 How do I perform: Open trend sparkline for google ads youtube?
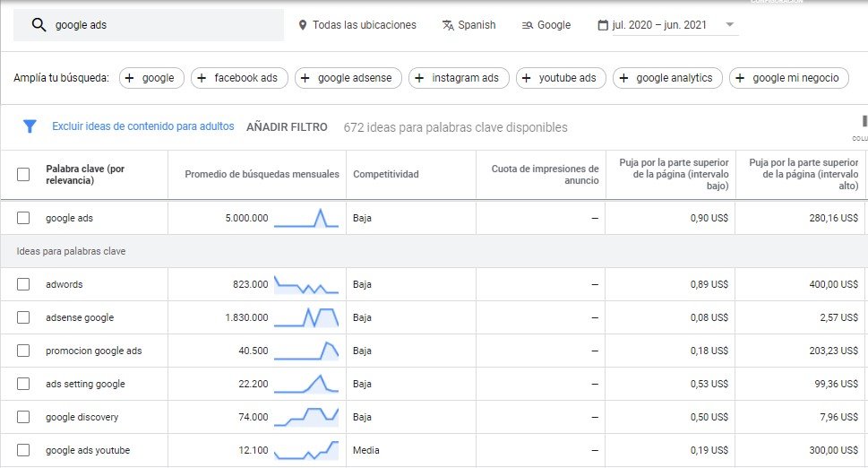pyautogui.click(x=306, y=450)
